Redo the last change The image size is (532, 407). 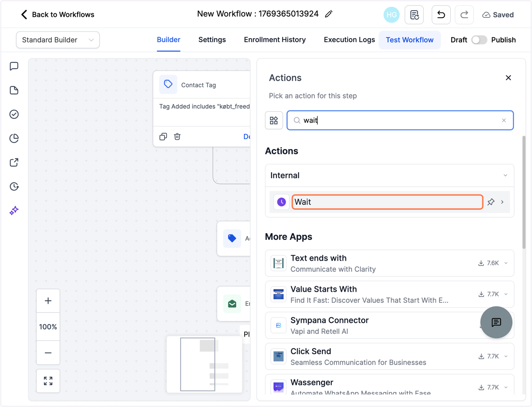464,15
